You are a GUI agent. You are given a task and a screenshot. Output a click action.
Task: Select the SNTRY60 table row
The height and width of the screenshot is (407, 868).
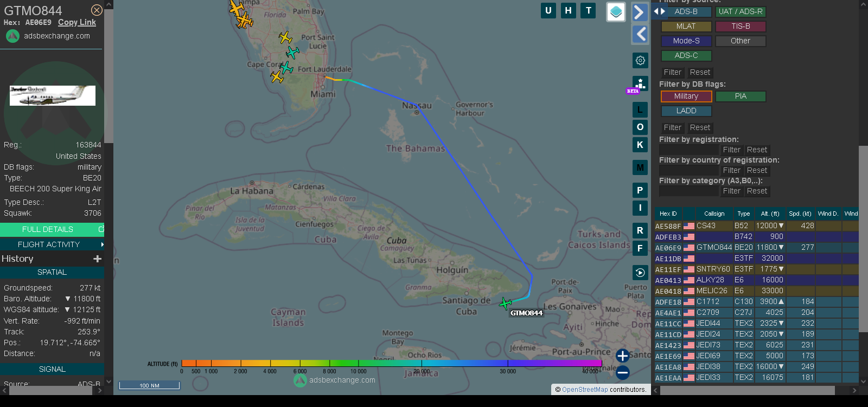click(757, 269)
